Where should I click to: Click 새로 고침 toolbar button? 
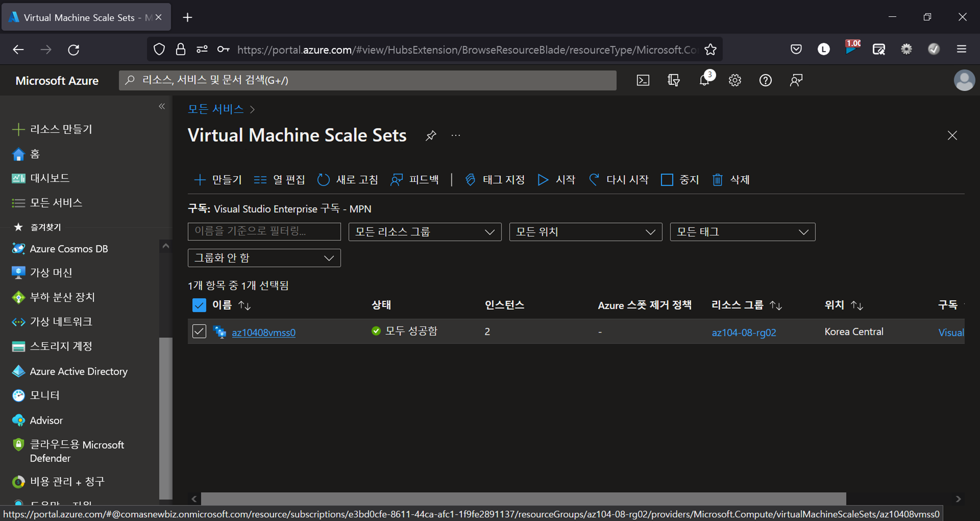click(348, 180)
